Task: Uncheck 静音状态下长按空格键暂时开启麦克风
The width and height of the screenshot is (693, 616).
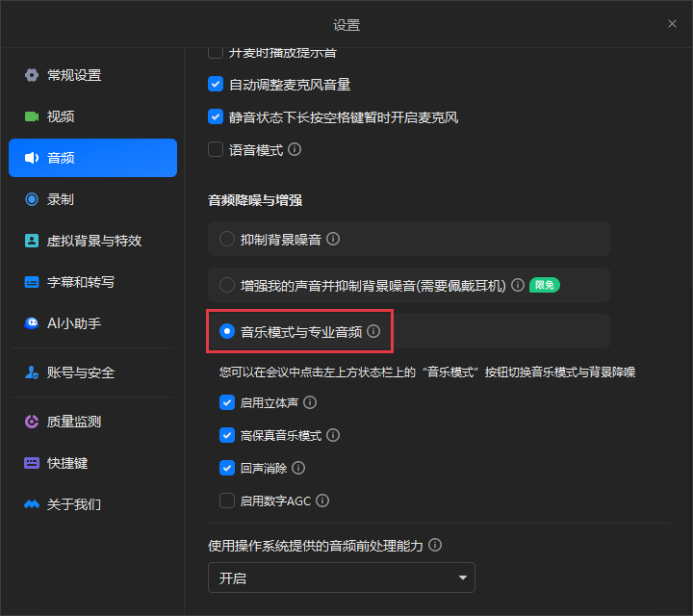Action: pos(216,117)
